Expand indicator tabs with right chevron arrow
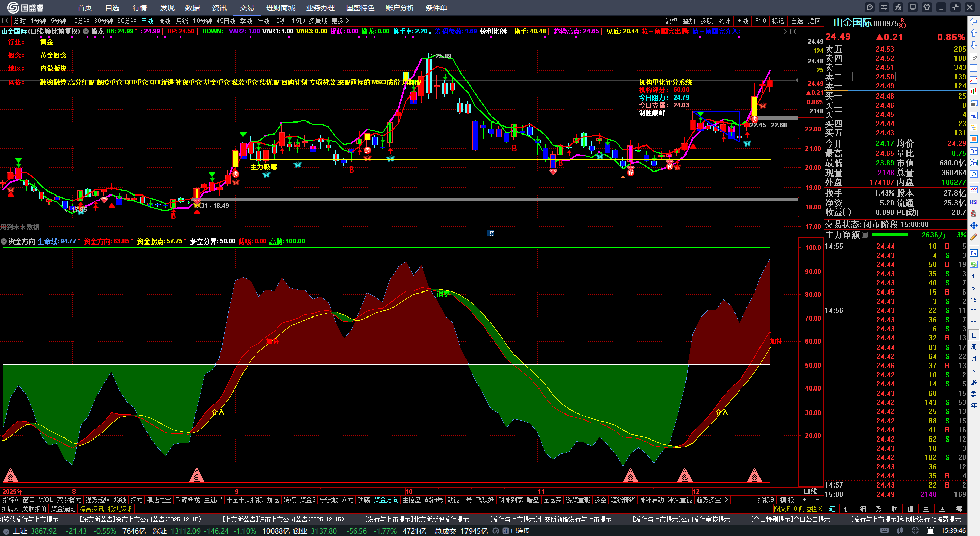Screen dimensions: 980x536 tap(726, 500)
